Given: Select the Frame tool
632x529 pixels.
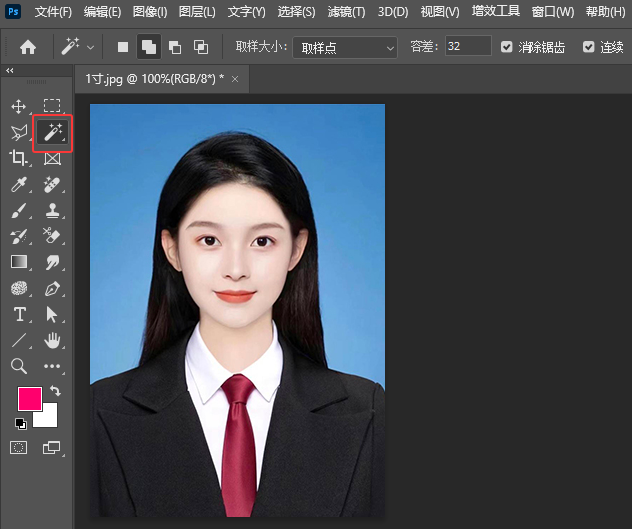Looking at the screenshot, I should tap(52, 159).
